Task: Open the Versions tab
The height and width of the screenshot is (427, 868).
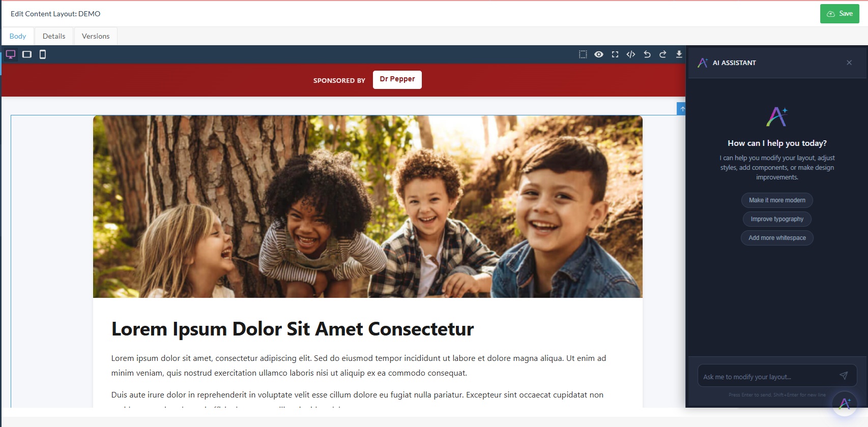Action: pos(96,36)
